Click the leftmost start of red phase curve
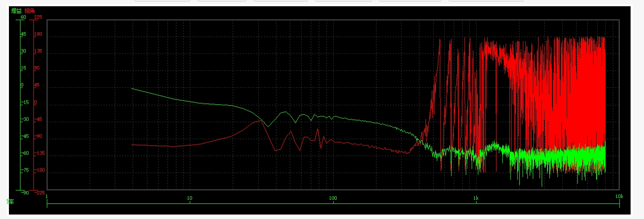The image size is (644, 219). (131, 145)
